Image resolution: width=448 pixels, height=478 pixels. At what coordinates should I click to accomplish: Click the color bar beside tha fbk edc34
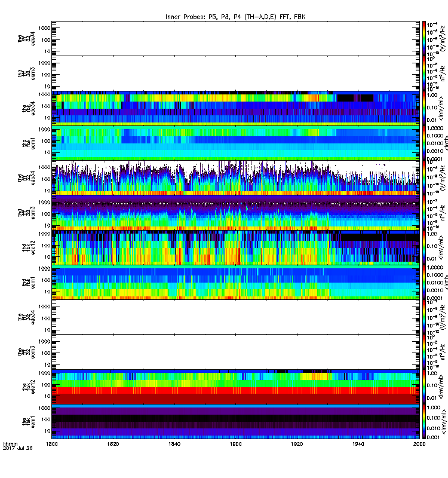(x=424, y=108)
